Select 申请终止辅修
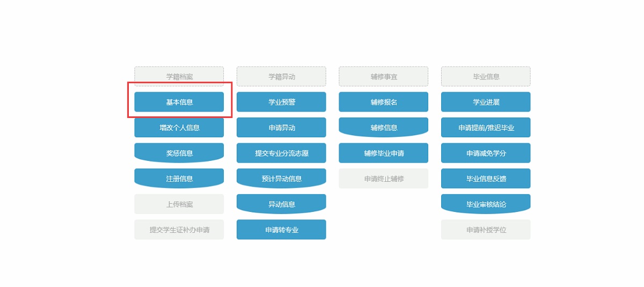This screenshot has width=644, height=287. (x=383, y=179)
